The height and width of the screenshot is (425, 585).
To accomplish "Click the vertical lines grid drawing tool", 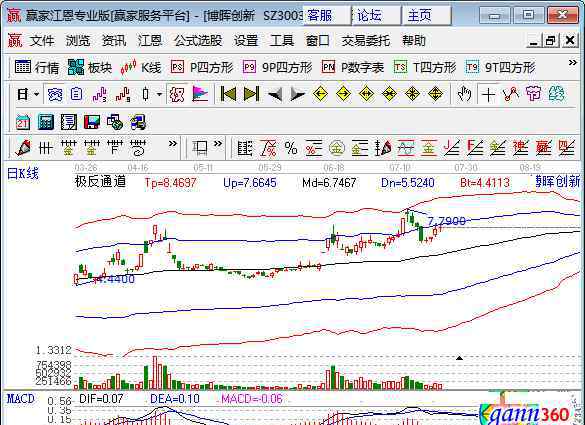I will click(x=46, y=149).
